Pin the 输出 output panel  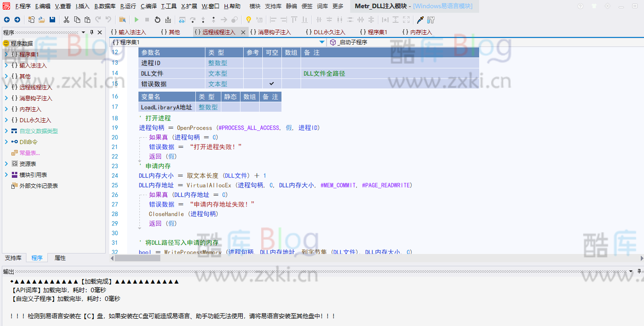pos(639,271)
